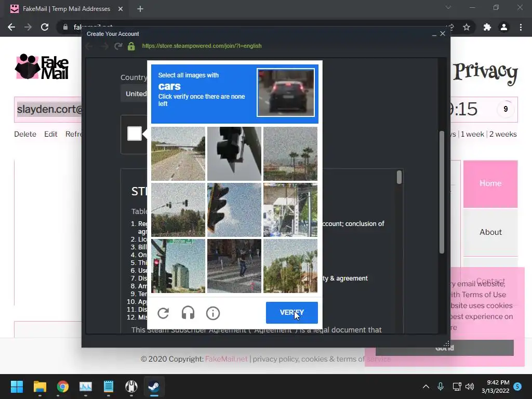The image size is (532, 399).
Task: Click the Chrome tab search chevron
Action: click(x=448, y=7)
